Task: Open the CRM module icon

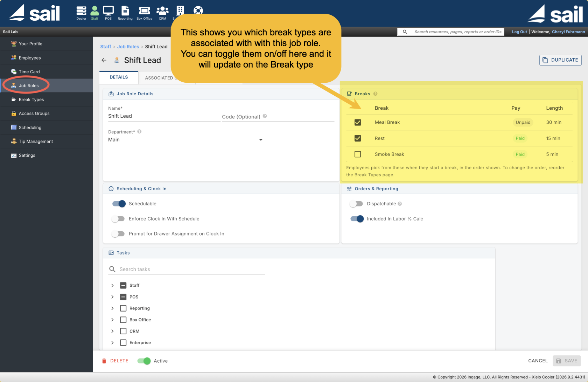Action: pyautogui.click(x=162, y=13)
